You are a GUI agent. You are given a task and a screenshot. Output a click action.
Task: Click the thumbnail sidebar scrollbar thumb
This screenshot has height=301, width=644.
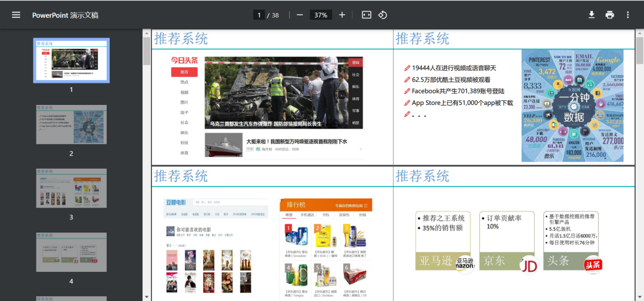[146, 51]
